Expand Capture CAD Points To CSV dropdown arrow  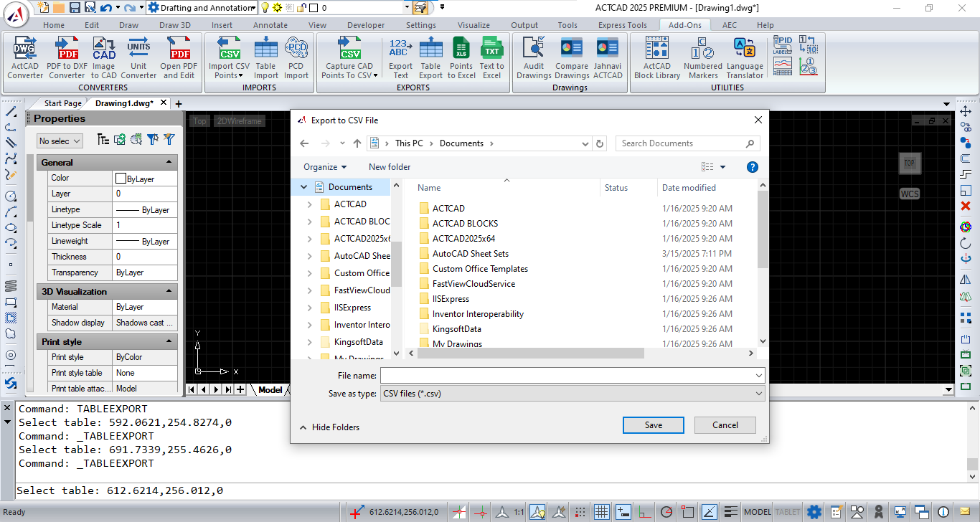[x=376, y=75]
